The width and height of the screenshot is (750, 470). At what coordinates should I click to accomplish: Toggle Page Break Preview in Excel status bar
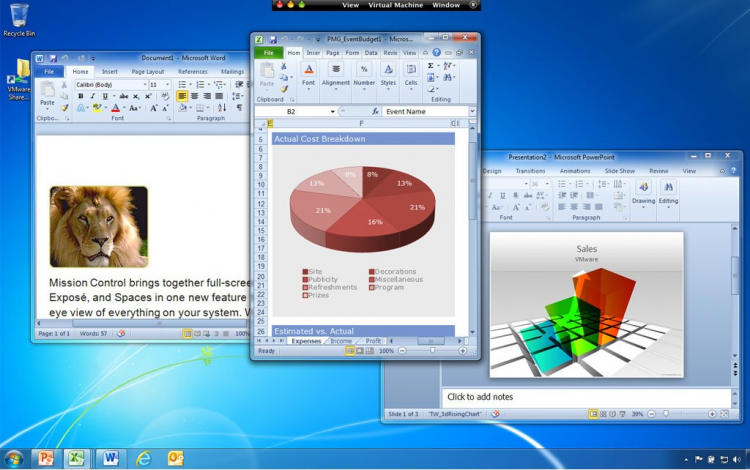[x=369, y=351]
